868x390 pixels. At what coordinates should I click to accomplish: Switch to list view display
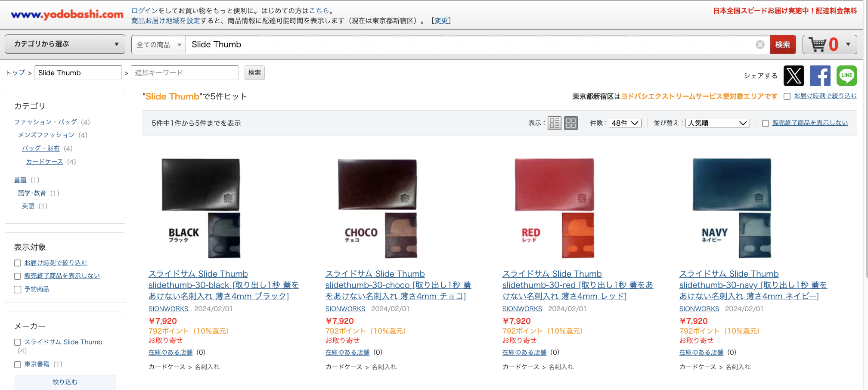554,123
